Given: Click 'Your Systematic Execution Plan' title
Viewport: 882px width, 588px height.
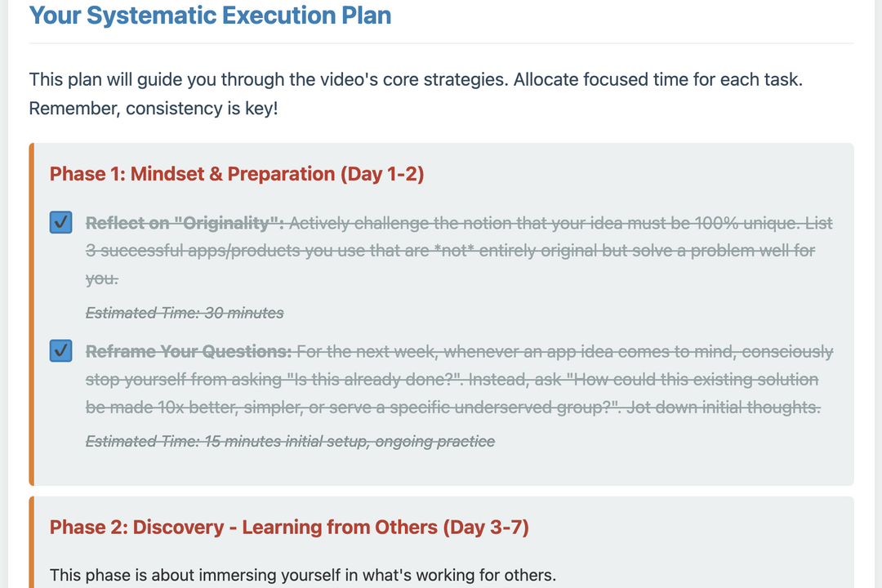Looking at the screenshot, I should point(210,15).
